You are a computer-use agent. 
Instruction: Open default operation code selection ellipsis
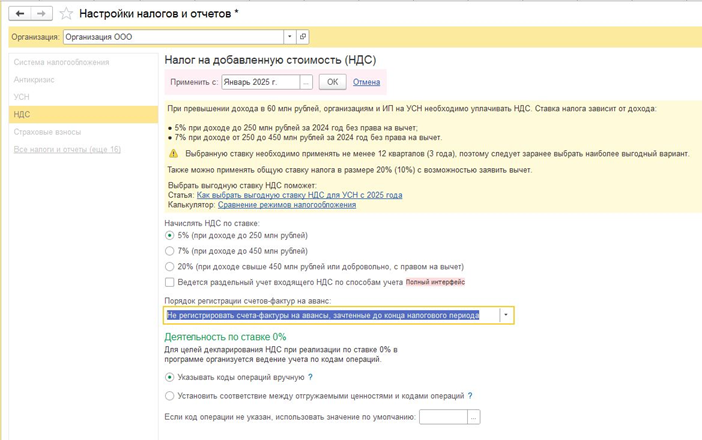pos(474,417)
